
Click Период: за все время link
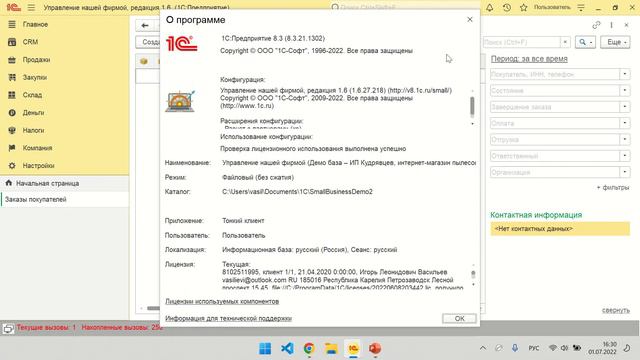click(x=529, y=59)
